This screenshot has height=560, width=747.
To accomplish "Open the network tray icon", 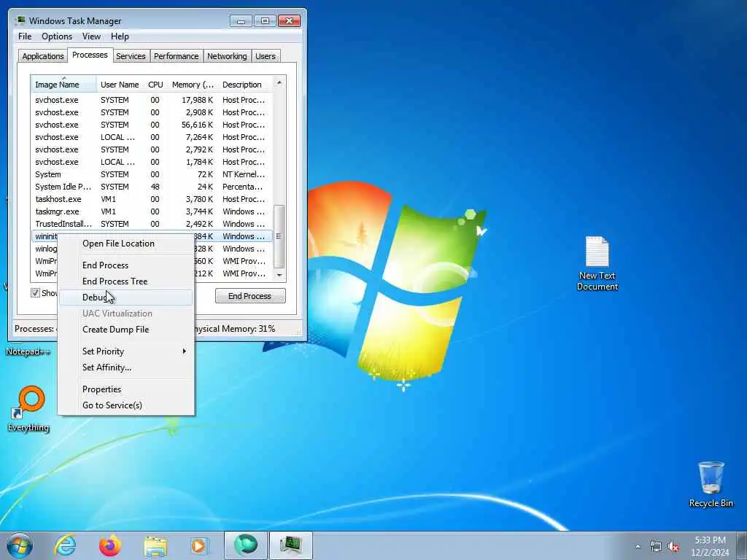I will pos(656,547).
